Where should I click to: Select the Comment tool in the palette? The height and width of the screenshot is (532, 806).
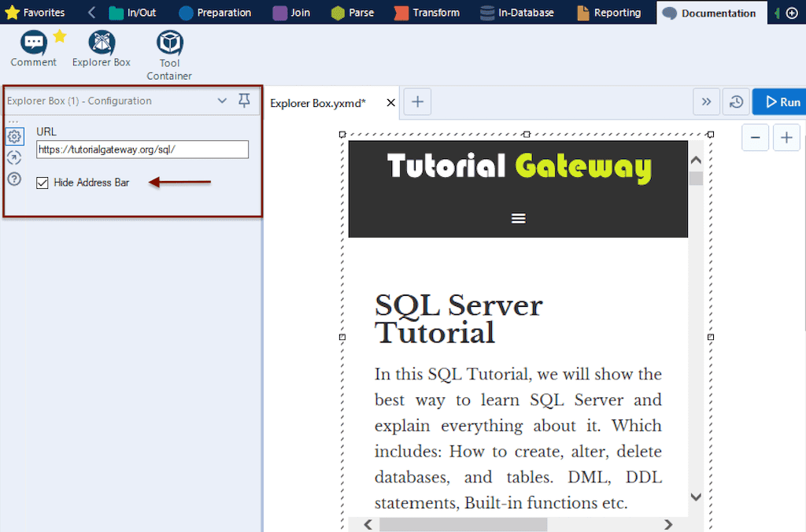(x=32, y=47)
